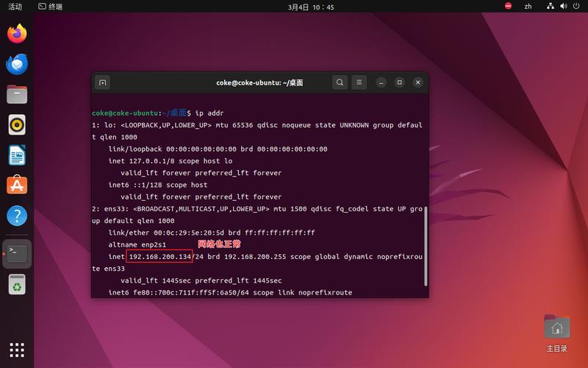Open Thunderbird mail from dock
The width and height of the screenshot is (588, 368).
[x=17, y=64]
